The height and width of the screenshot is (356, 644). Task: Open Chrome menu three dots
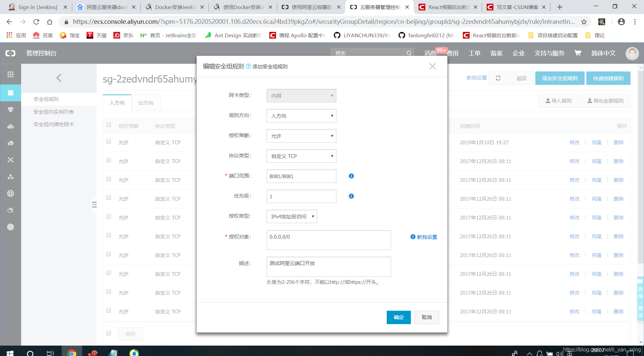pos(635,22)
